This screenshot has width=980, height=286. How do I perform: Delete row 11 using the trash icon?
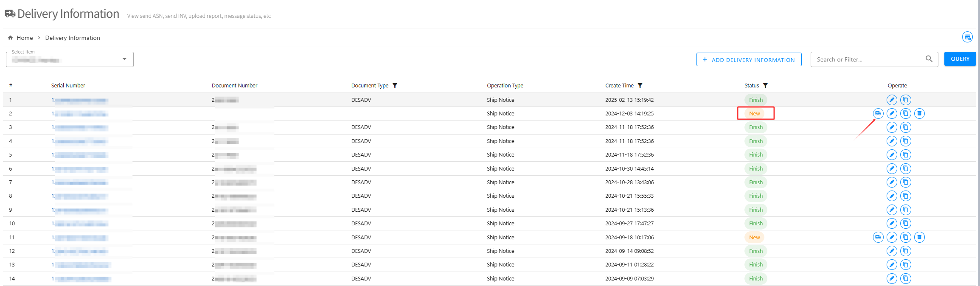click(x=919, y=237)
